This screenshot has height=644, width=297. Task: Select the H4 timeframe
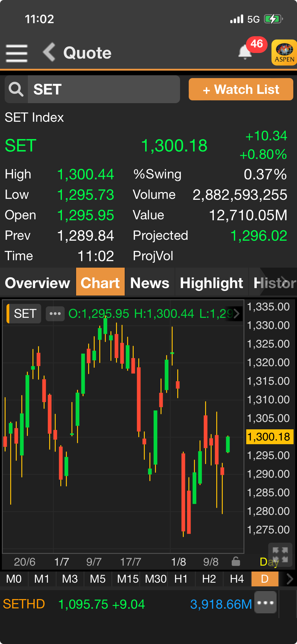pyautogui.click(x=237, y=579)
